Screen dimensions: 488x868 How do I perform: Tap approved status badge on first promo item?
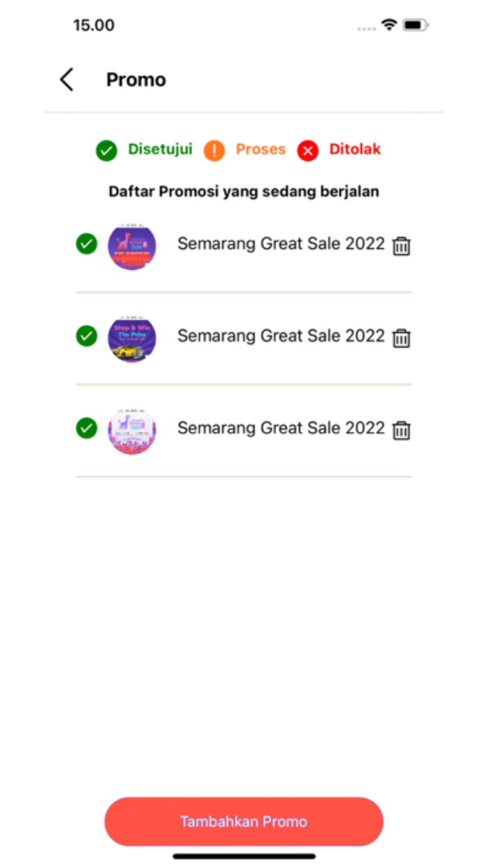(86, 245)
